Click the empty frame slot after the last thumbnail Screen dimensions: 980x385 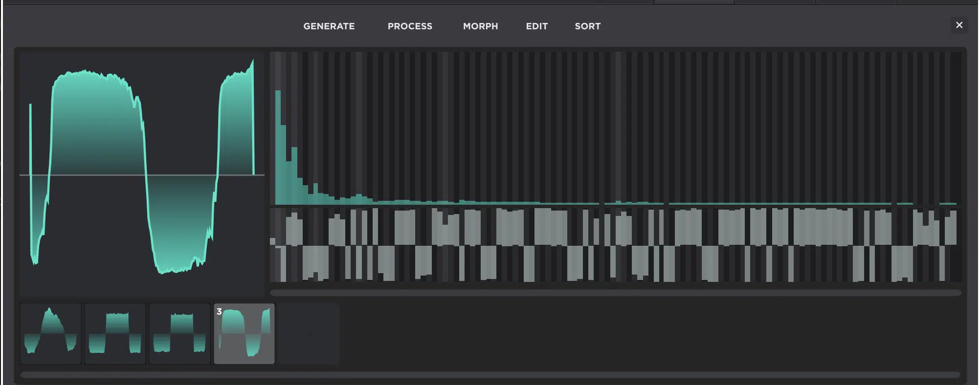point(309,334)
